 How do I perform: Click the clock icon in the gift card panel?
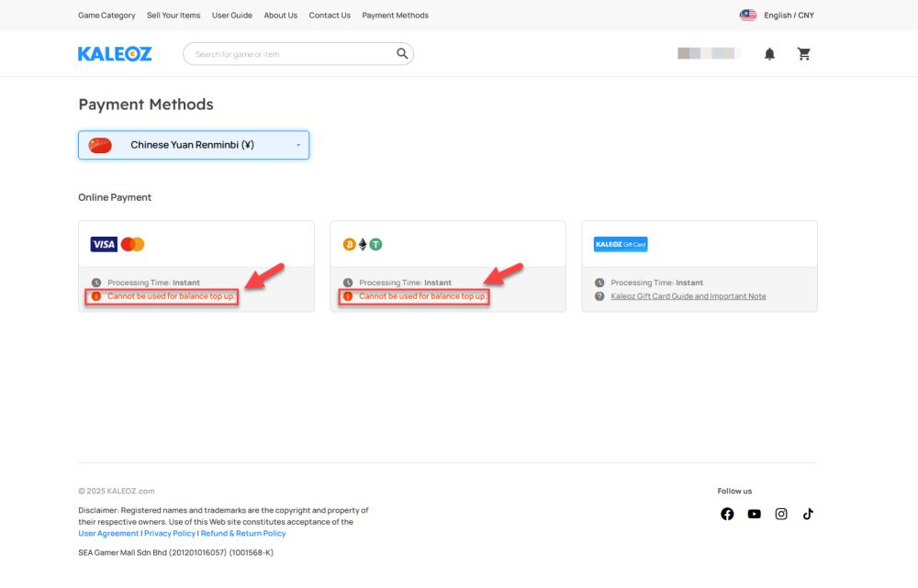[x=599, y=283]
